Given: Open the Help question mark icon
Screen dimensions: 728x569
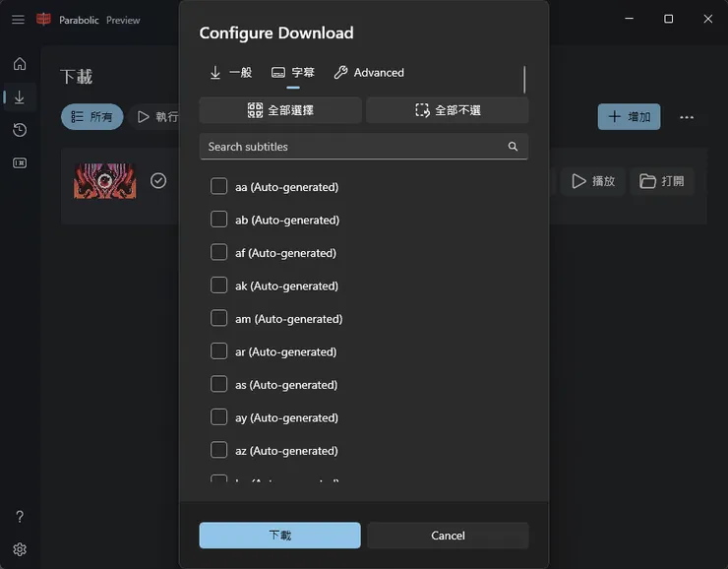Looking at the screenshot, I should point(20,517).
